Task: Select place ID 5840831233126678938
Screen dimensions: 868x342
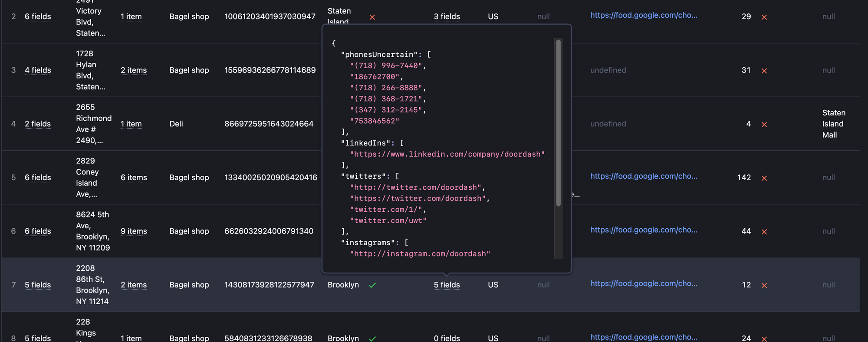Action: pos(268,338)
